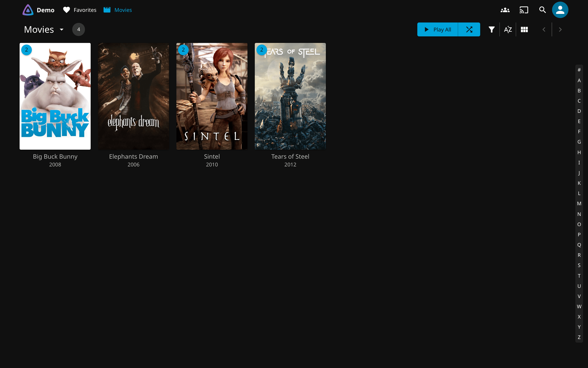Screen dimensions: 588x368
Task: Click the Elephants Dream title link
Action: click(133, 156)
